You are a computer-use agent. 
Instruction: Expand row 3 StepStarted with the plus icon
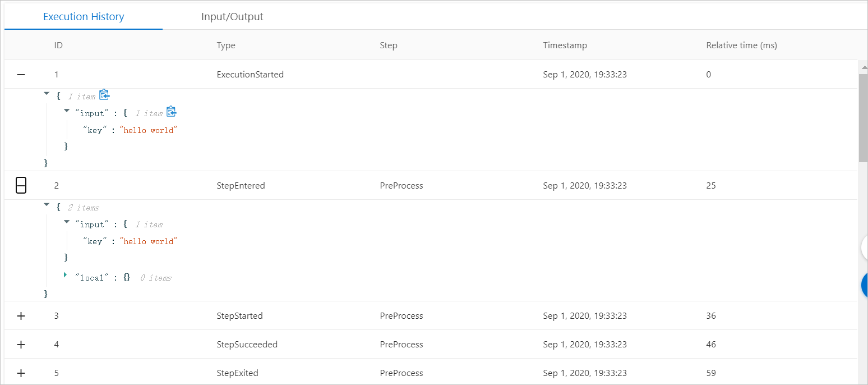coord(21,315)
